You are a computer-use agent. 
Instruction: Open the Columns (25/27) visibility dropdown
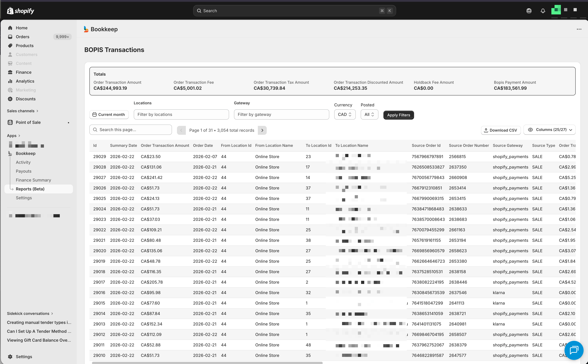(x=549, y=130)
